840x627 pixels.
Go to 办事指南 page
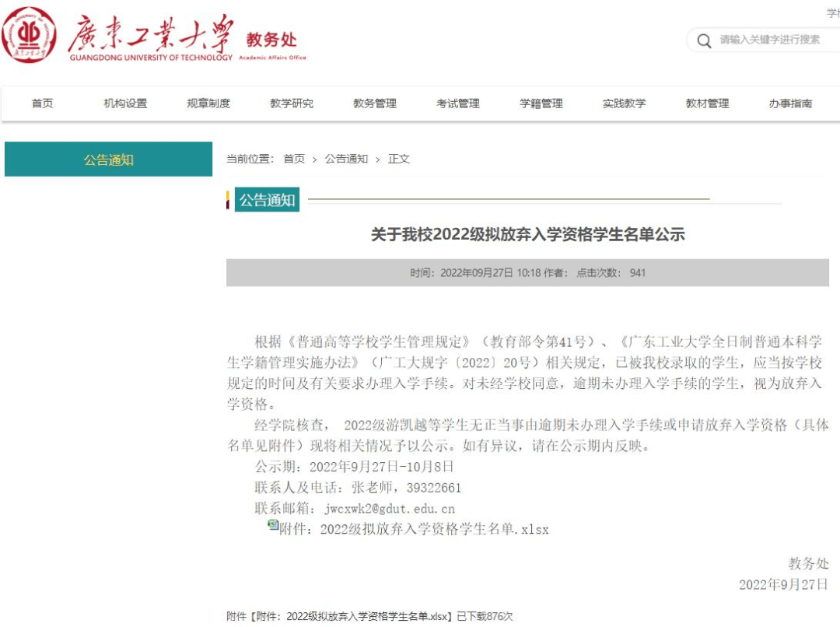pyautogui.click(x=791, y=103)
